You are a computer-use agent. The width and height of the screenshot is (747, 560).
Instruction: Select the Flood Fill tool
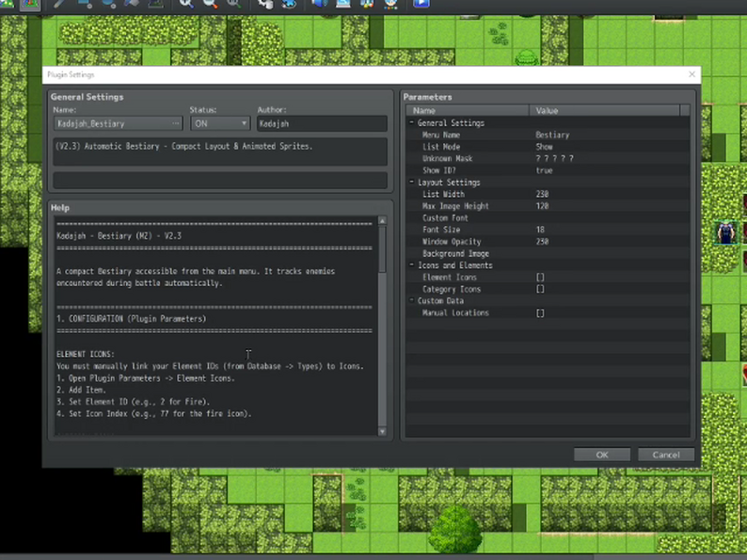(x=133, y=4)
